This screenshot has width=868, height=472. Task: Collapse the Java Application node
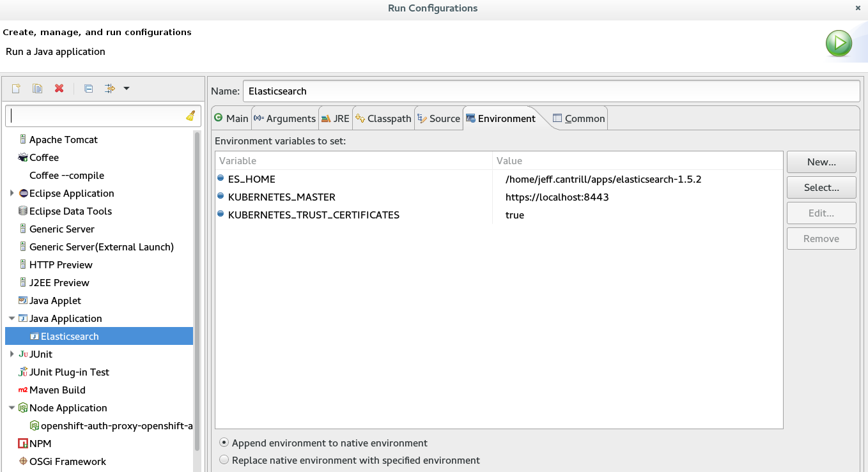click(x=12, y=318)
